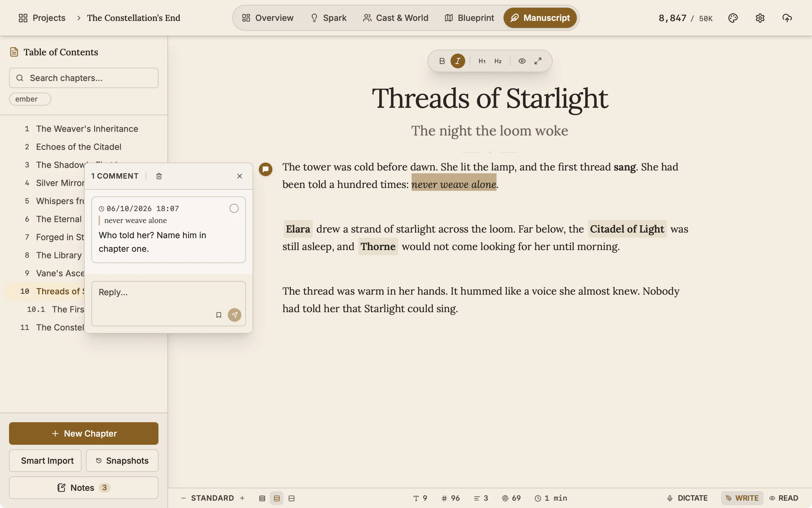The height and width of the screenshot is (508, 812).
Task: Open Snapshots
Action: click(122, 461)
